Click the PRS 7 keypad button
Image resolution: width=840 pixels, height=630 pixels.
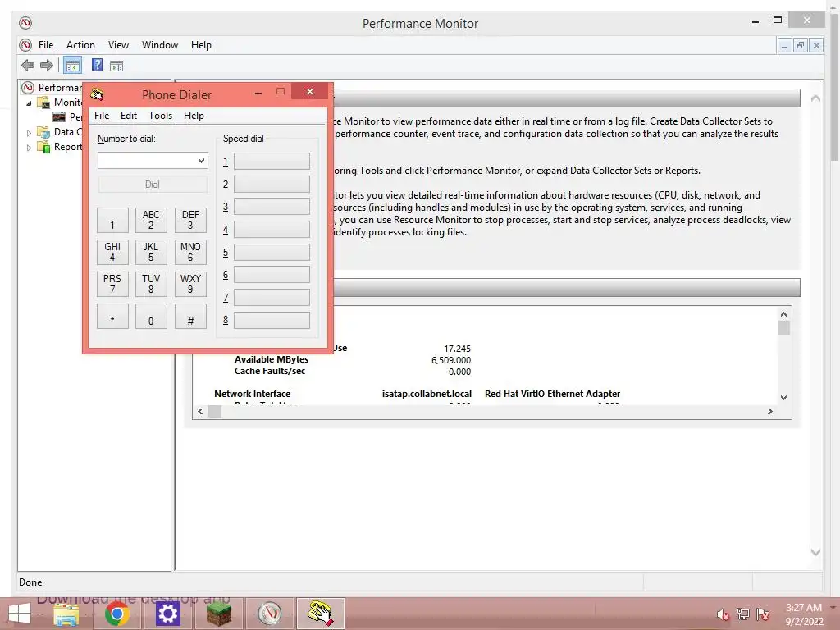pos(112,285)
